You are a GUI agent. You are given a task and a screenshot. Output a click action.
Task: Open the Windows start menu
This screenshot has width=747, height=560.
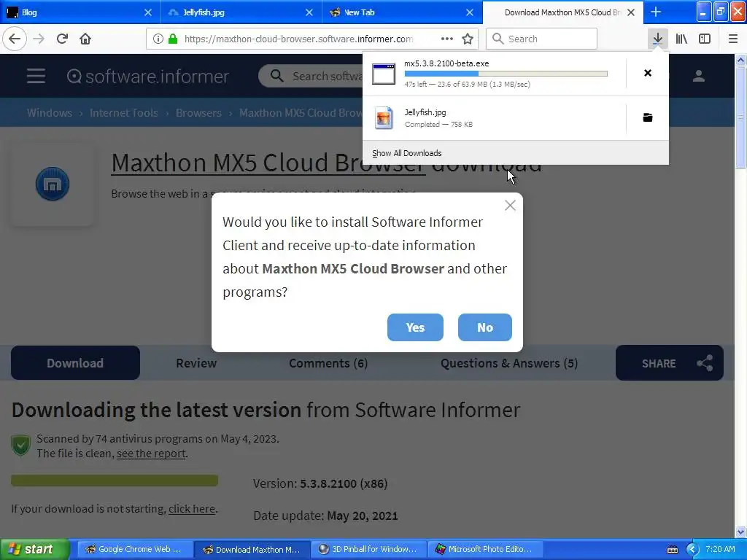point(35,550)
